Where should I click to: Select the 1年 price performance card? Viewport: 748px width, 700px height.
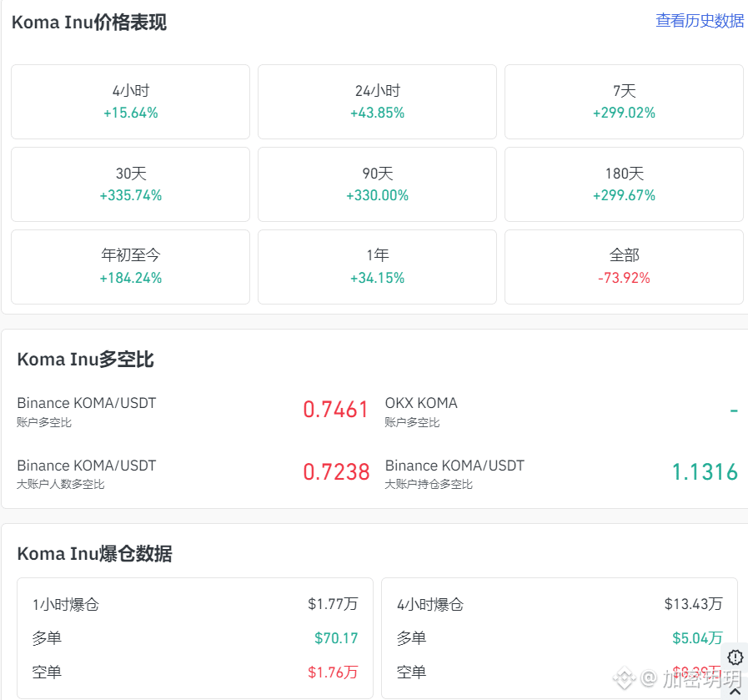click(x=378, y=267)
